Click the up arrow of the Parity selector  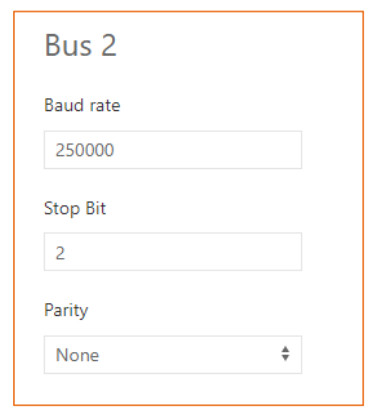285,350
